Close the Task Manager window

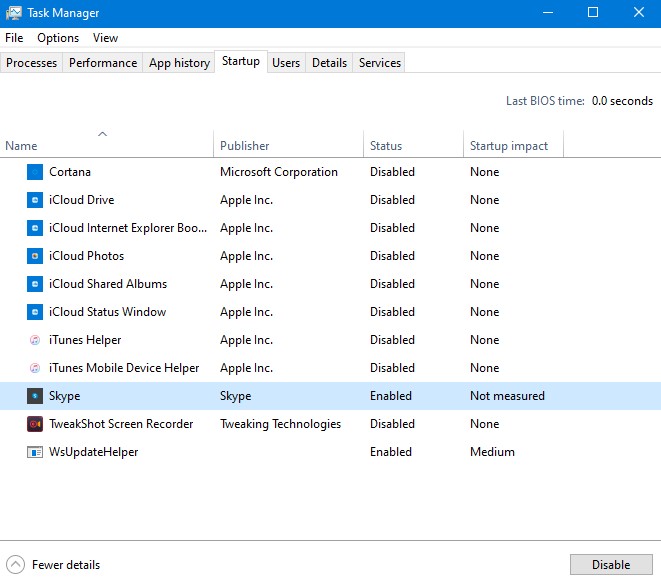[639, 13]
